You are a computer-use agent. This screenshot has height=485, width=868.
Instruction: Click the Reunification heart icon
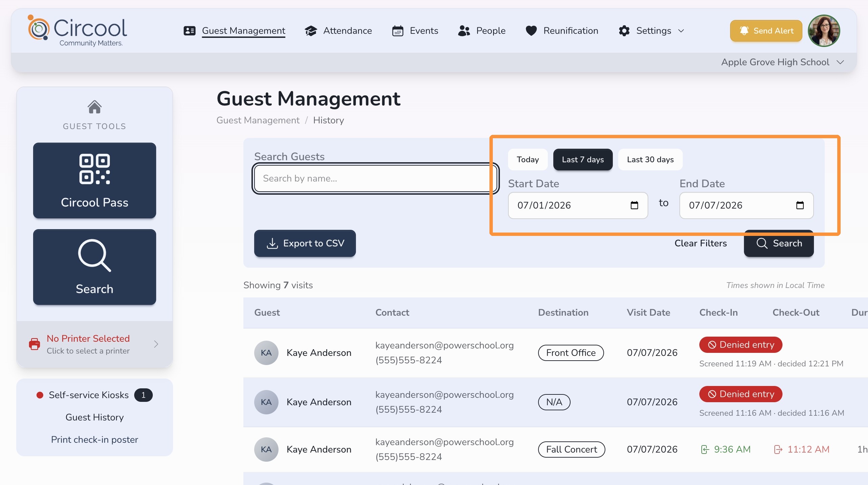[531, 31]
